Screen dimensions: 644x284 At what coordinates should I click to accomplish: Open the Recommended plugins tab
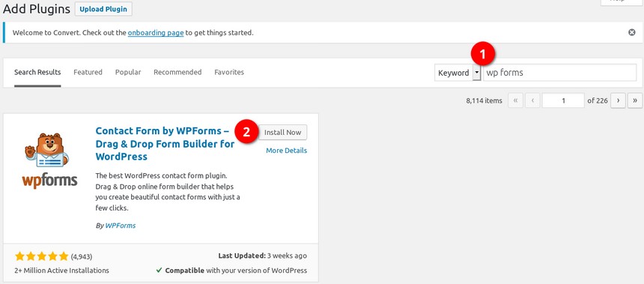[177, 73]
